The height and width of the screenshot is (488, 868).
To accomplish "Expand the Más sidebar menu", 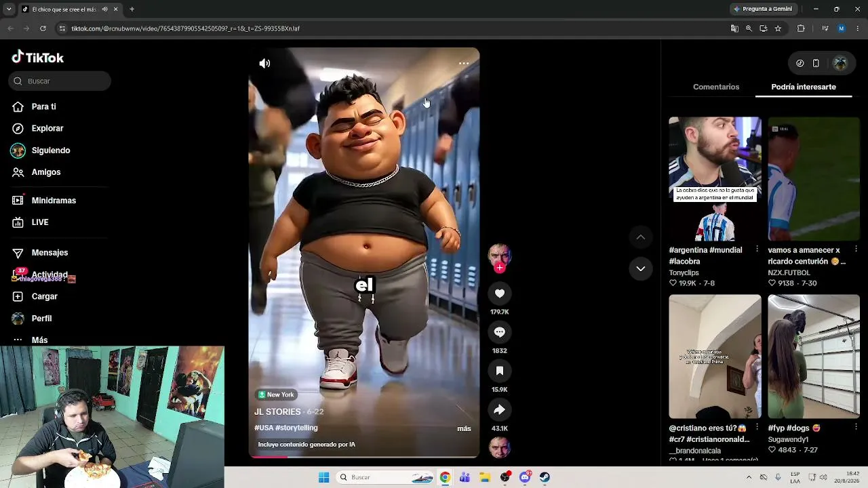I will pos(39,340).
